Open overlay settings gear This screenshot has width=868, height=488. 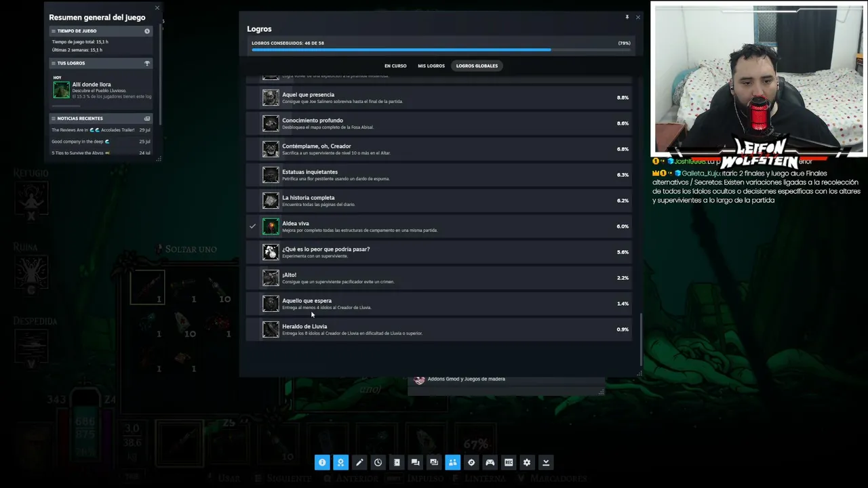point(527,462)
